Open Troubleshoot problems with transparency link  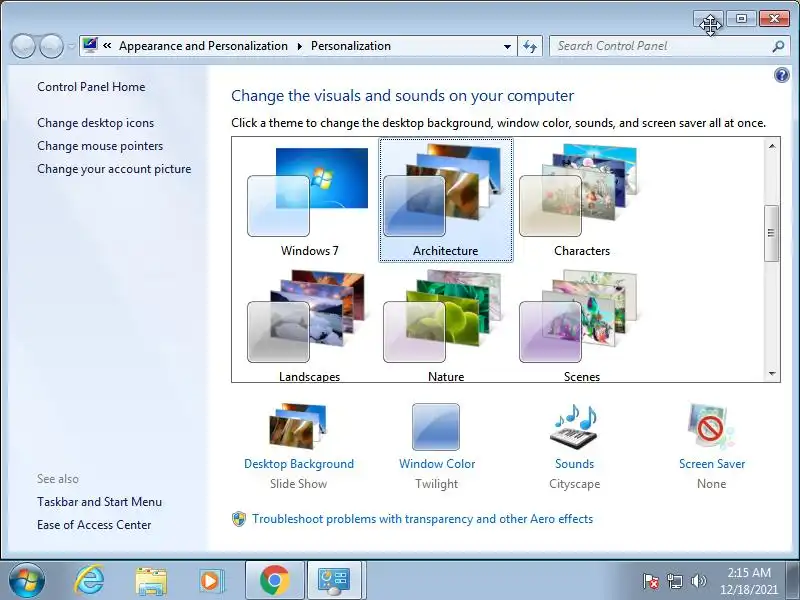click(x=422, y=519)
